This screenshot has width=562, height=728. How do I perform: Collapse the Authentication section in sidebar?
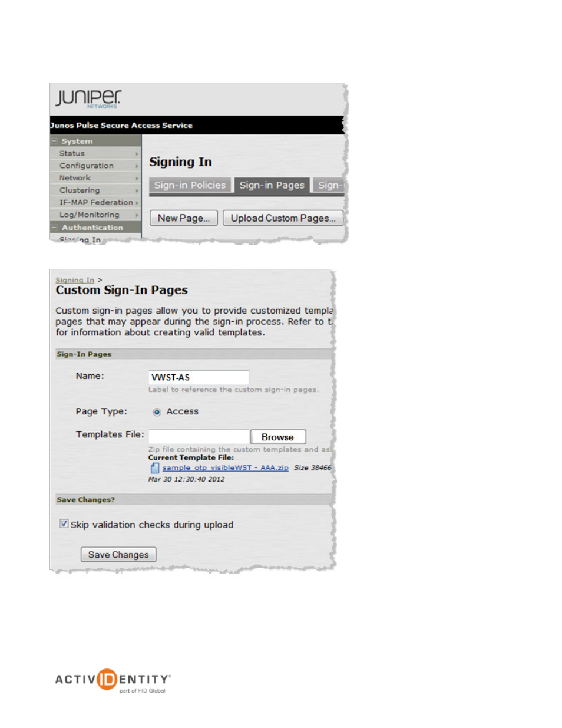(54, 228)
